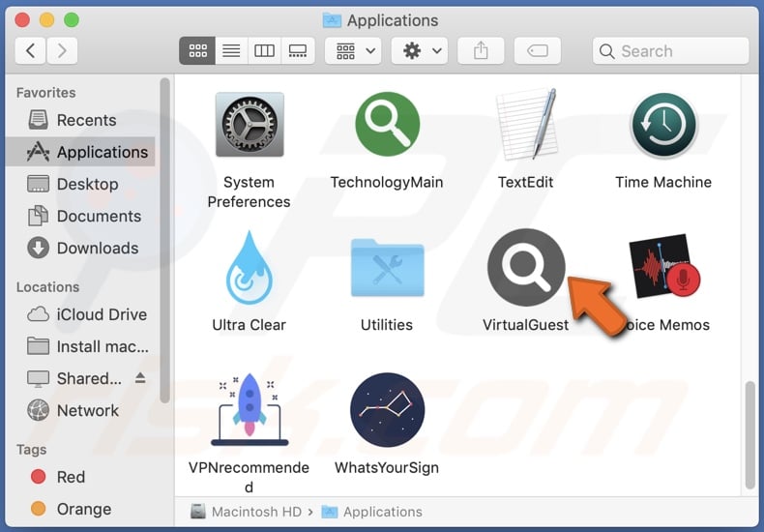This screenshot has height=532, width=764.
Task: Filter by the Orange tag
Action: [80, 509]
